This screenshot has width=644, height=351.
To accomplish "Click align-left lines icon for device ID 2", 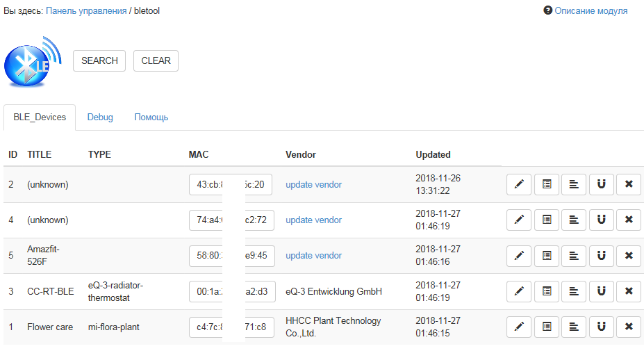I will pyautogui.click(x=574, y=184).
